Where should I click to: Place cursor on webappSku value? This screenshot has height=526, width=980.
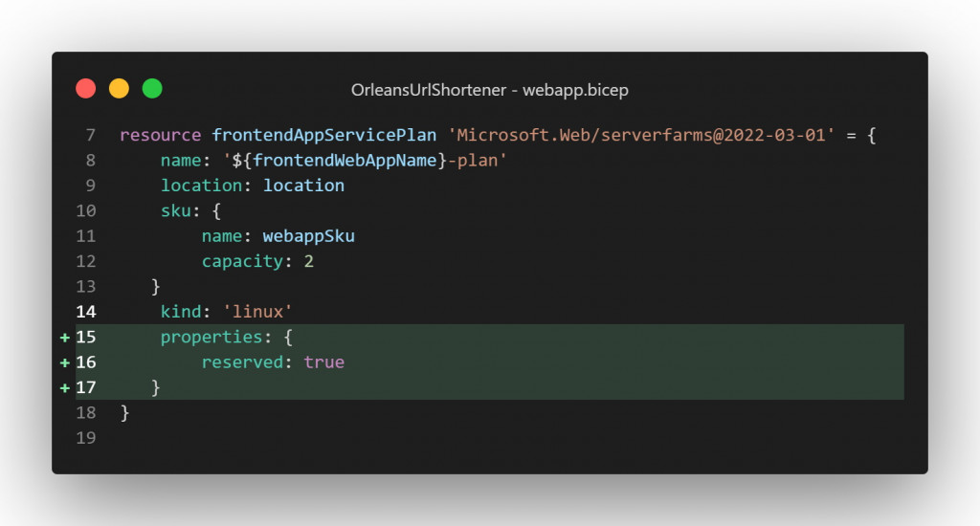[x=309, y=236]
